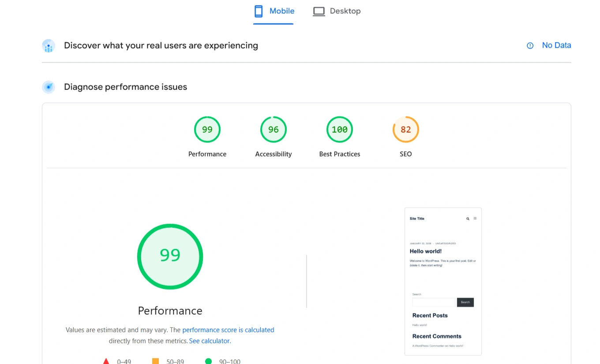Click the Performance label under large gauge
The height and width of the screenshot is (364, 600).
click(170, 311)
